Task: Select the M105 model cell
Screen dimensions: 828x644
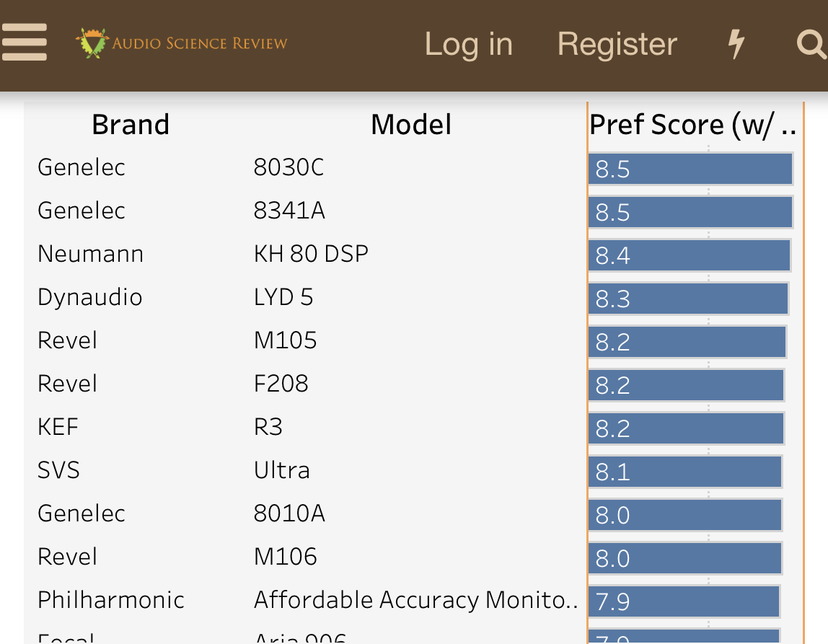Action: (285, 340)
